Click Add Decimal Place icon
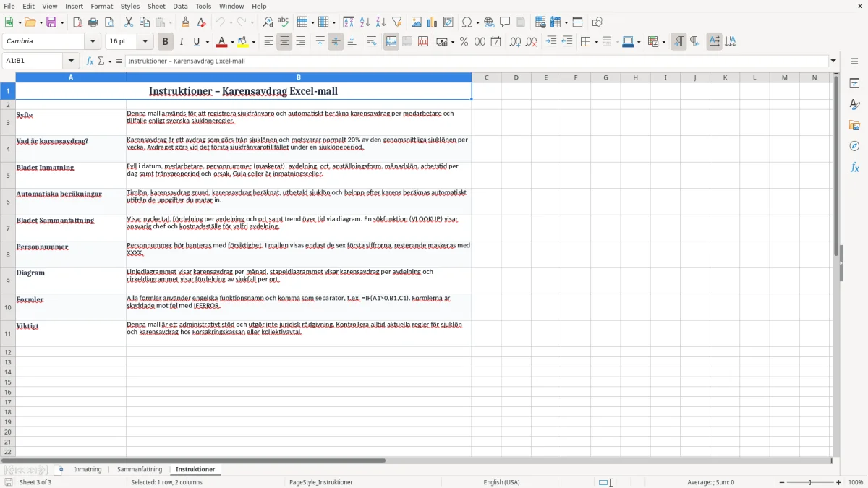Image resolution: width=868 pixels, height=488 pixels. [x=515, y=42]
